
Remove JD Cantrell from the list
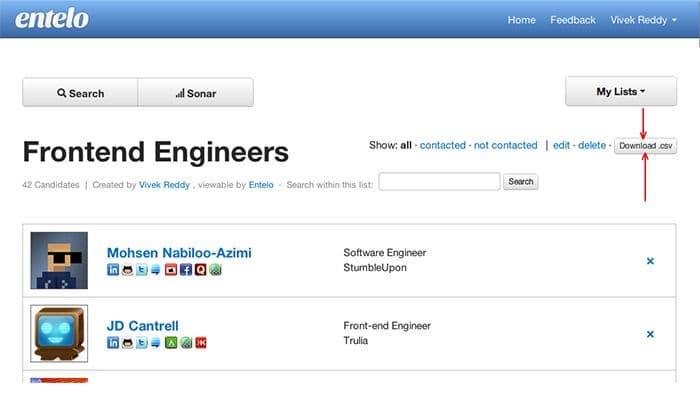pos(650,334)
